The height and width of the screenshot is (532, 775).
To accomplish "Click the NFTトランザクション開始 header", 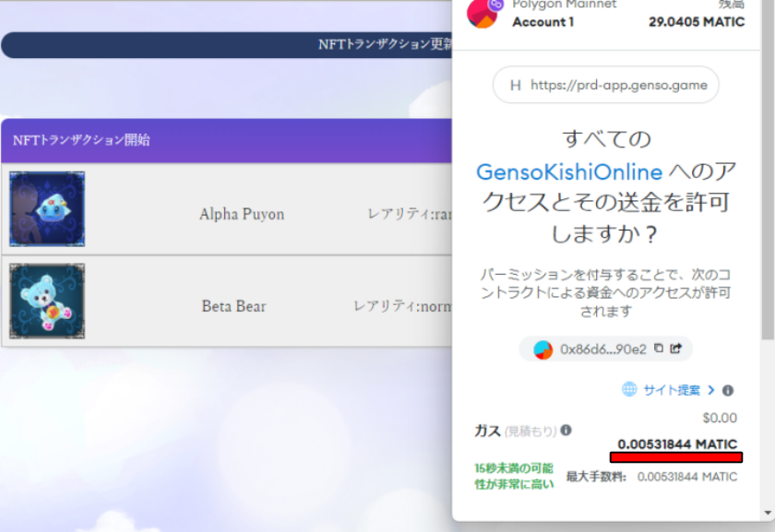I will [226, 140].
